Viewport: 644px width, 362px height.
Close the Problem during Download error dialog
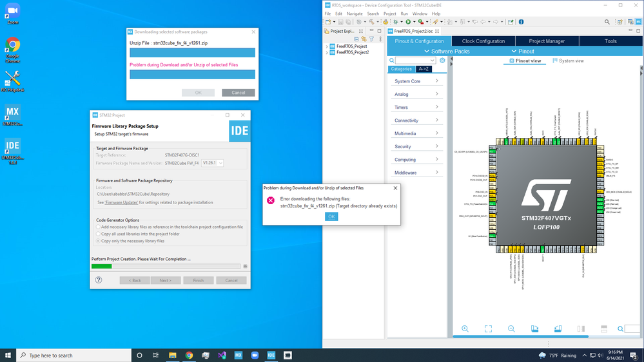(x=395, y=188)
